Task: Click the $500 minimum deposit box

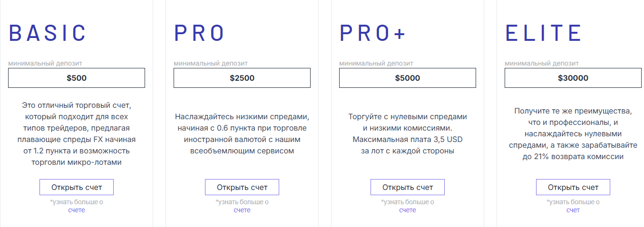Action: point(76,78)
